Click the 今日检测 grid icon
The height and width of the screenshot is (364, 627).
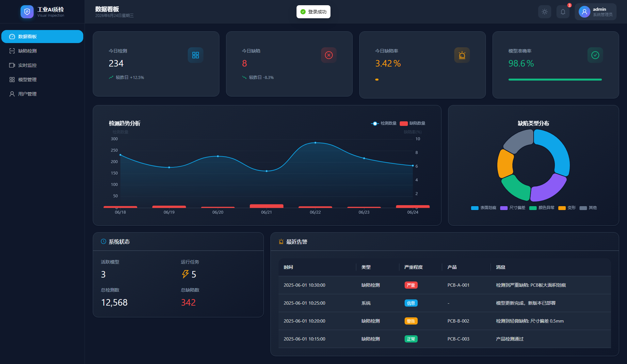pos(195,55)
